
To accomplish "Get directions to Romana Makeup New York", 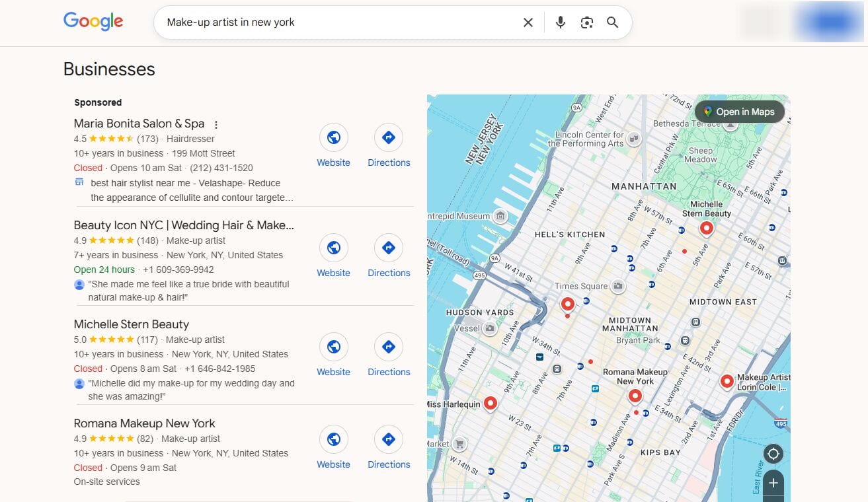I will [x=389, y=440].
